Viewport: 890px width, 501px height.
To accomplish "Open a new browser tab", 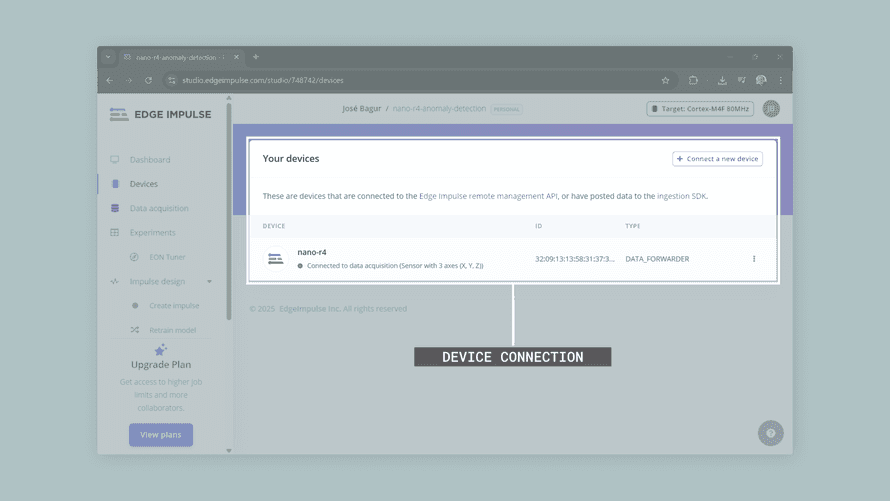I will click(256, 57).
